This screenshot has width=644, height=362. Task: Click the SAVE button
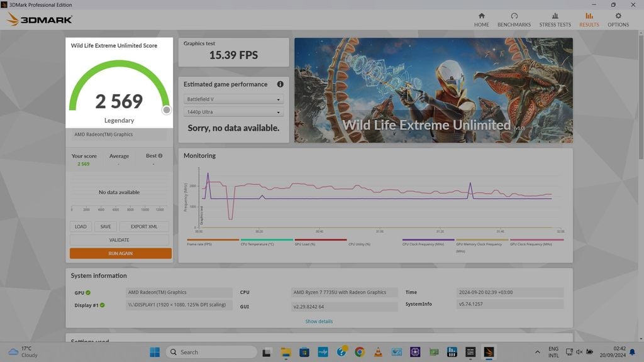pos(106,226)
